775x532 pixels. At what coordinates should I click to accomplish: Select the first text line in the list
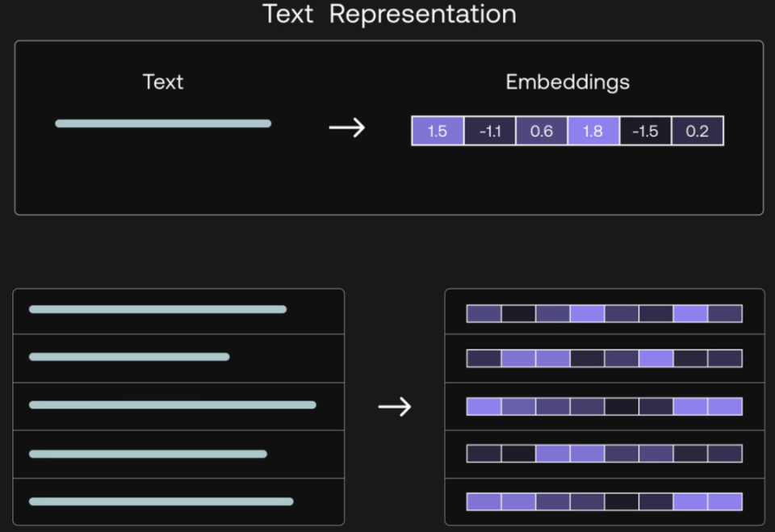157,309
